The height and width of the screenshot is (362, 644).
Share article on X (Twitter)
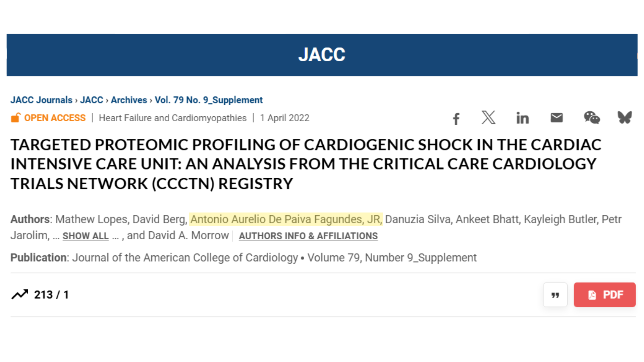pyautogui.click(x=489, y=118)
